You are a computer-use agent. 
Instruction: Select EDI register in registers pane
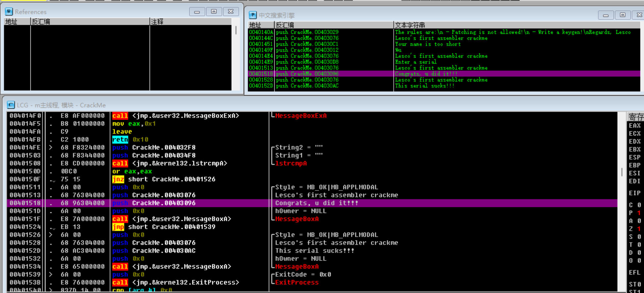click(x=635, y=181)
